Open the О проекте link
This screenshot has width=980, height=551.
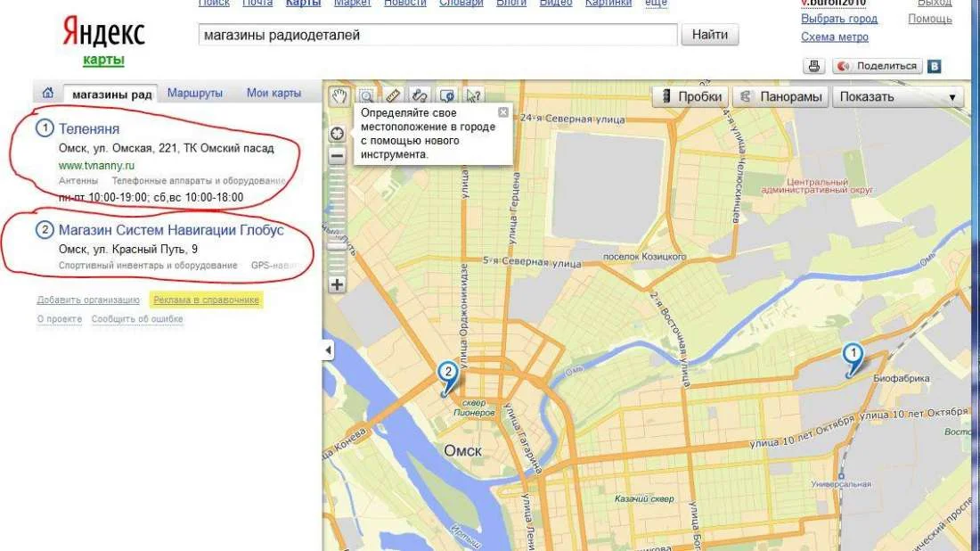60,319
